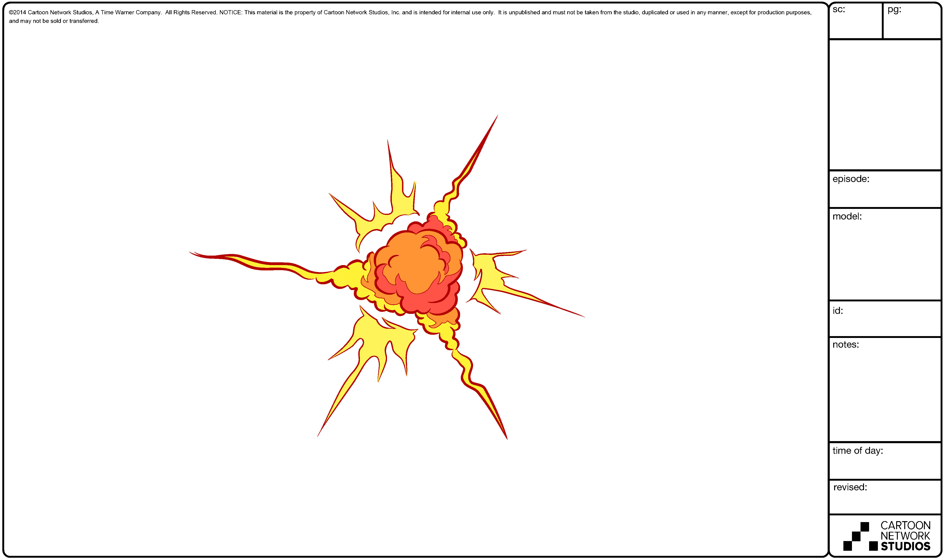The width and height of the screenshot is (945, 560).
Task: Click the "model:" field label
Action: point(847,216)
